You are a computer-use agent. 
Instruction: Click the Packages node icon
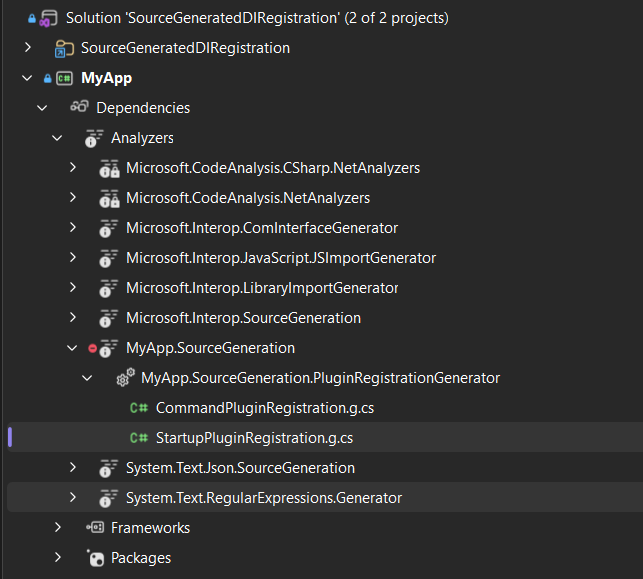point(95,558)
